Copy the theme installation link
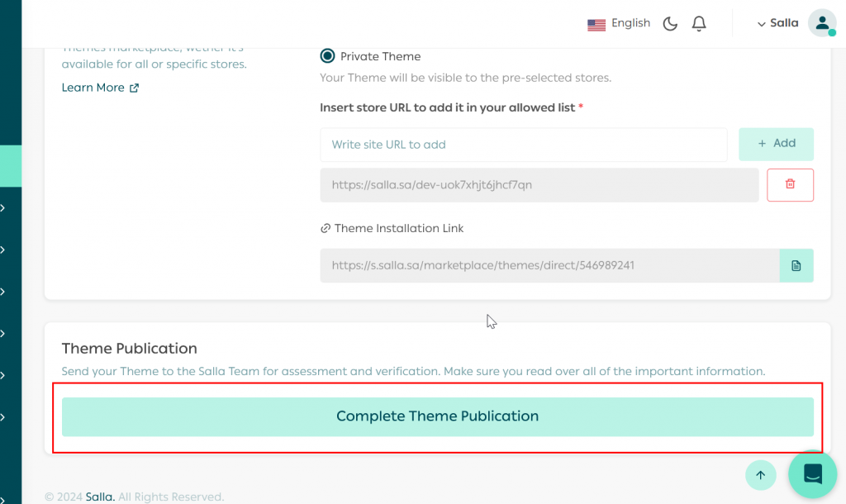The image size is (846, 504). pos(796,265)
